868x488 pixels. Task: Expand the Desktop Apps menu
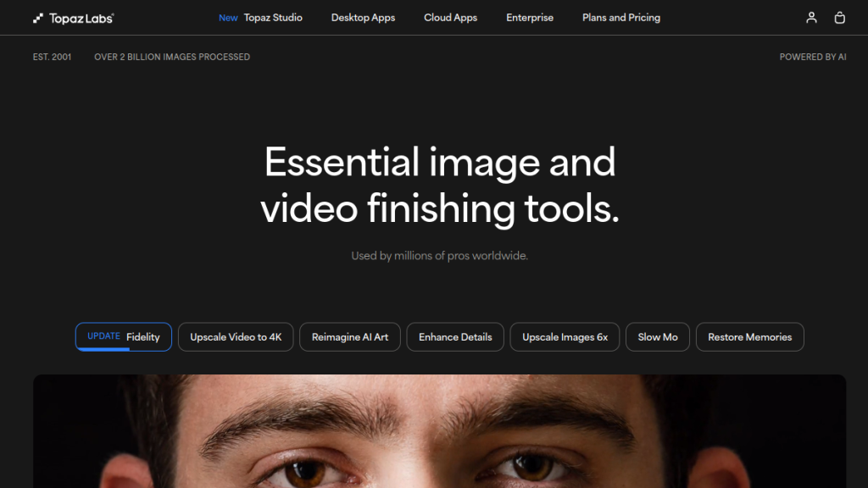click(x=363, y=18)
